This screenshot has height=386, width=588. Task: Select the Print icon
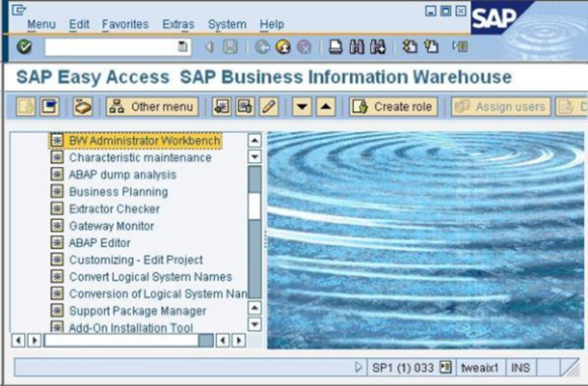335,47
